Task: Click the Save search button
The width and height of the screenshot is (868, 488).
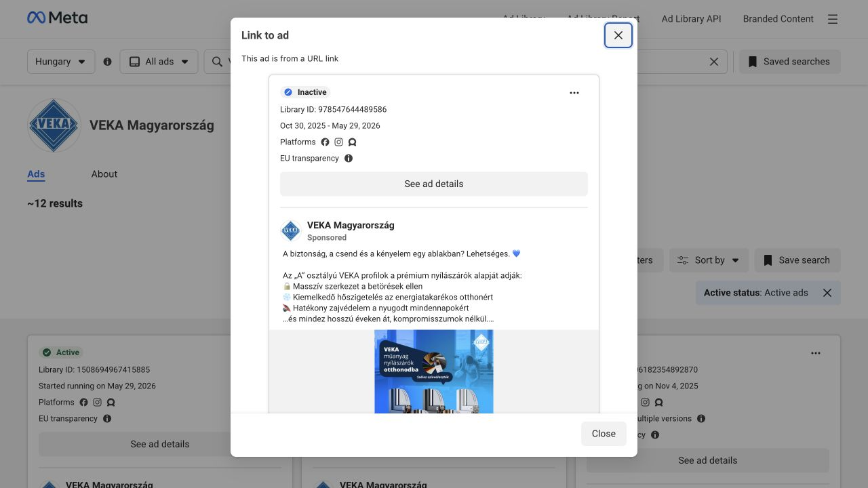Action: 797,260
